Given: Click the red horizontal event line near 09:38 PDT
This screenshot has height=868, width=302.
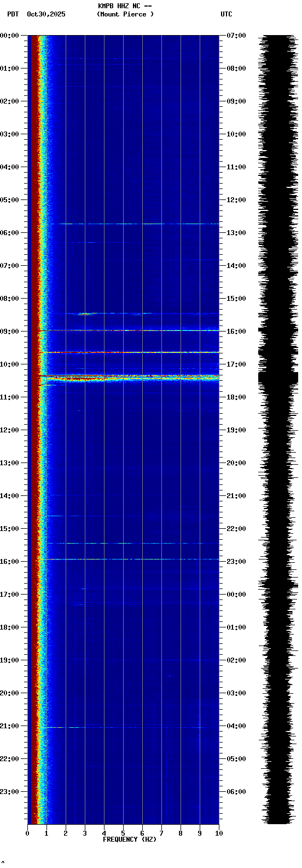Looking at the screenshot, I should pos(129,352).
